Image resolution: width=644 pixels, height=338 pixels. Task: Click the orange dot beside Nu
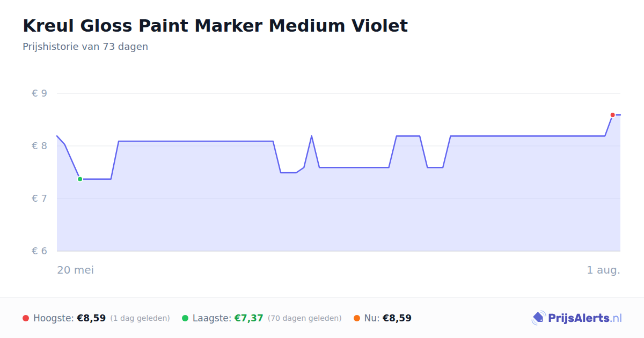click(x=357, y=318)
